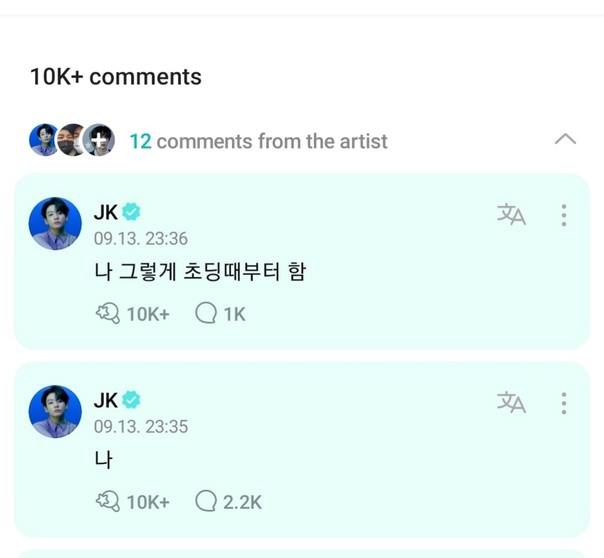Tap the JK username on first comment

[x=106, y=212]
